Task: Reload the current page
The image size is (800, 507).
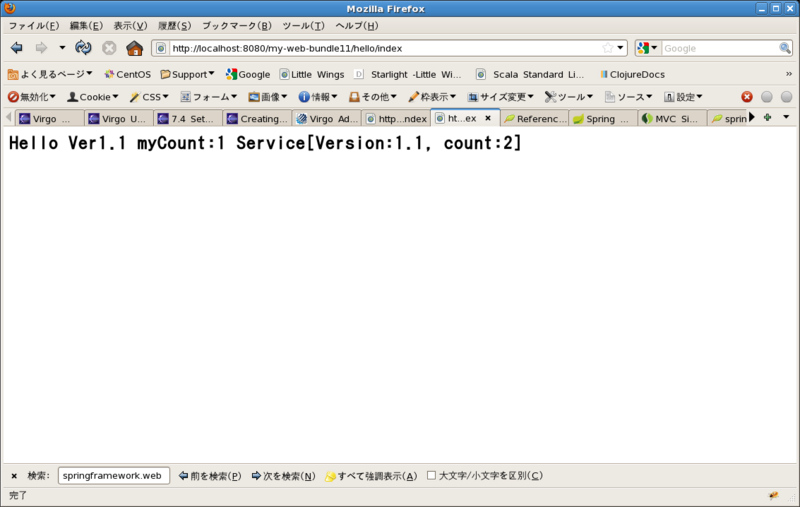Action: point(83,48)
